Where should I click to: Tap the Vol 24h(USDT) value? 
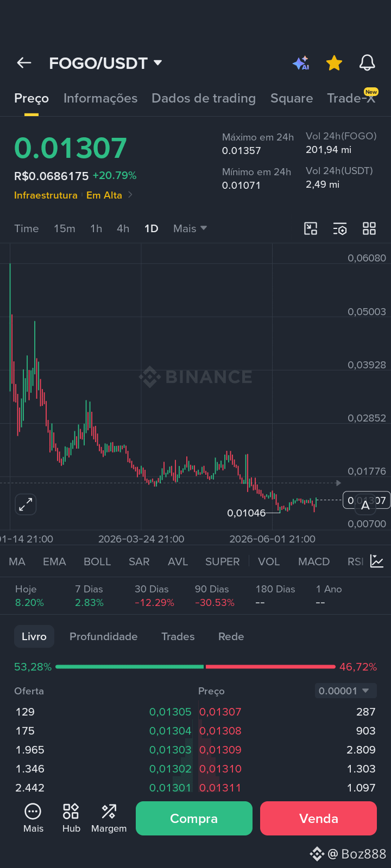[x=323, y=184]
